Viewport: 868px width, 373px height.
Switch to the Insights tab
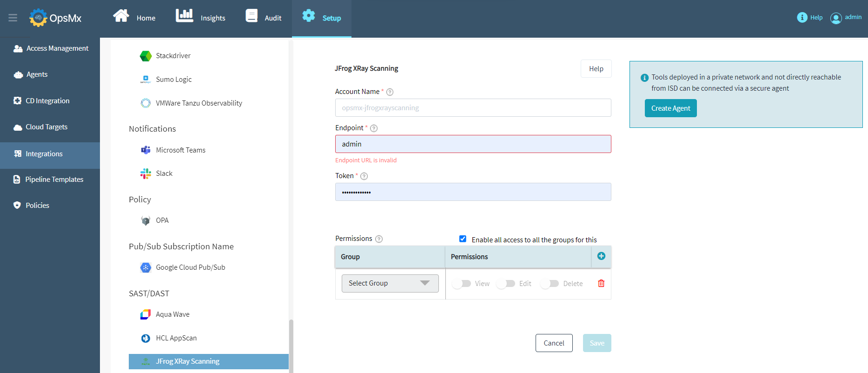coord(201,18)
